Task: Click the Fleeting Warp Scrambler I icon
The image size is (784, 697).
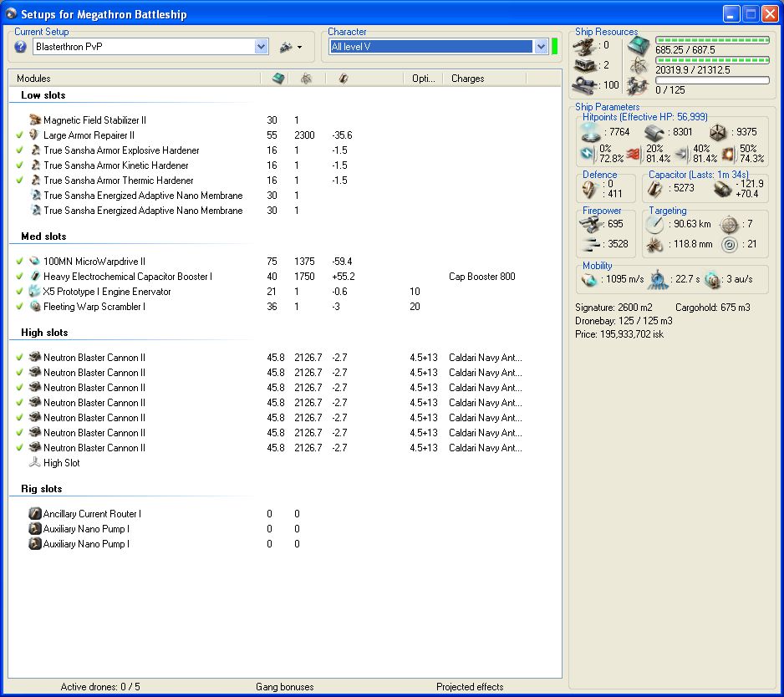Action: 35,306
